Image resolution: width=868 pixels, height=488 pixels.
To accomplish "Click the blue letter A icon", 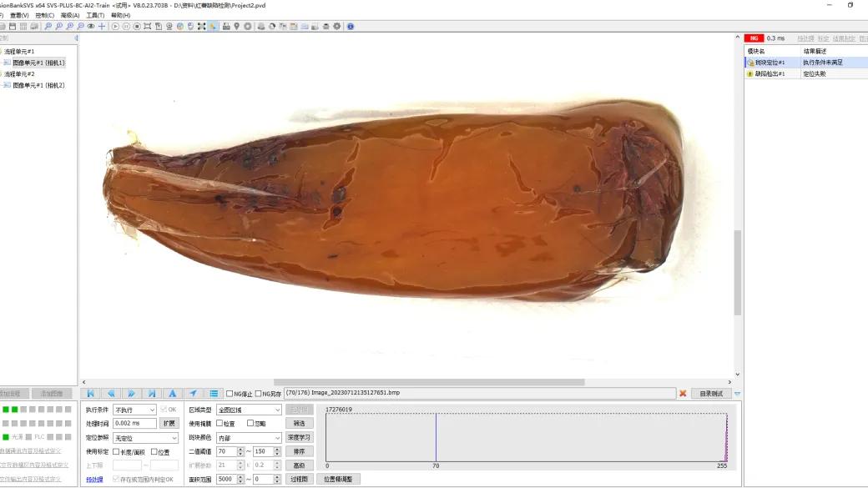I will pyautogui.click(x=173, y=394).
